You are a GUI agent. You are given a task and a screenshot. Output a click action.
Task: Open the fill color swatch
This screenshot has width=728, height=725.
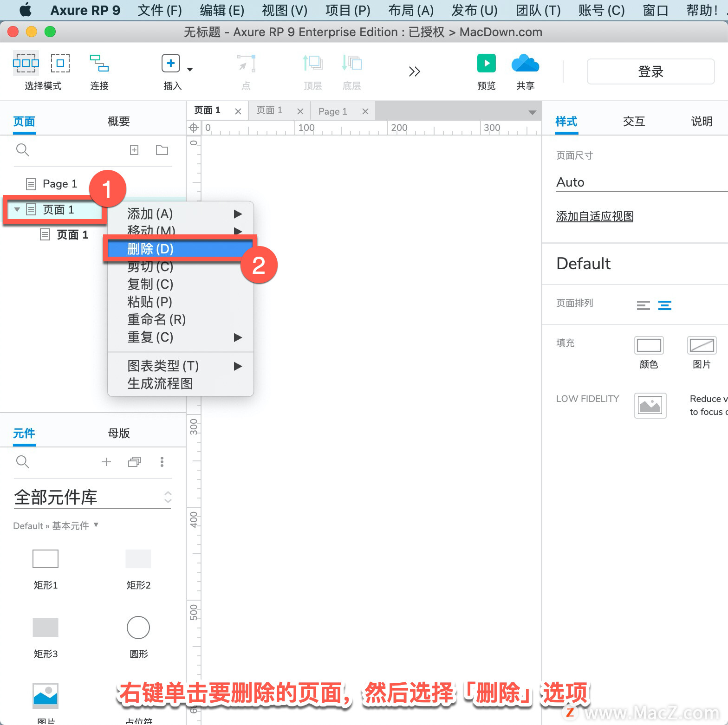tap(649, 345)
